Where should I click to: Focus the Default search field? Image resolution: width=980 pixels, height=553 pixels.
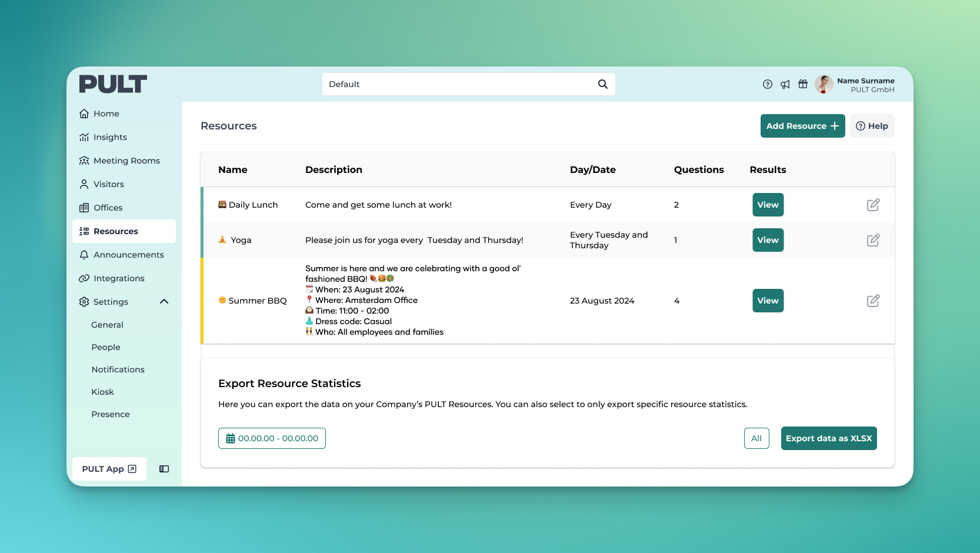pyautogui.click(x=469, y=84)
